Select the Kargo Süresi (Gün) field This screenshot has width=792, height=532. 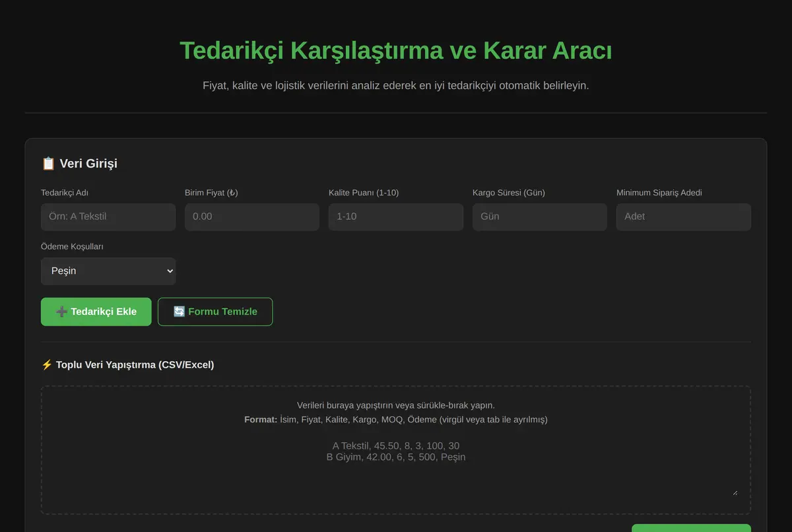(540, 216)
